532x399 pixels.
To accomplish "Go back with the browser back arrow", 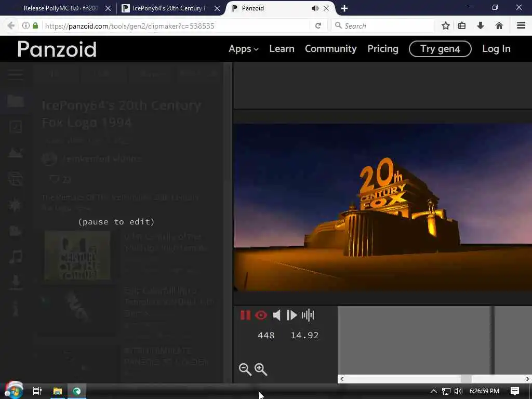I will tap(11, 26).
